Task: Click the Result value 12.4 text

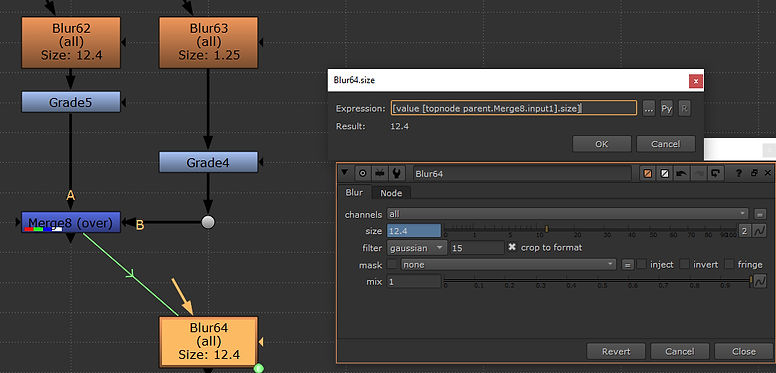Action: [400, 126]
